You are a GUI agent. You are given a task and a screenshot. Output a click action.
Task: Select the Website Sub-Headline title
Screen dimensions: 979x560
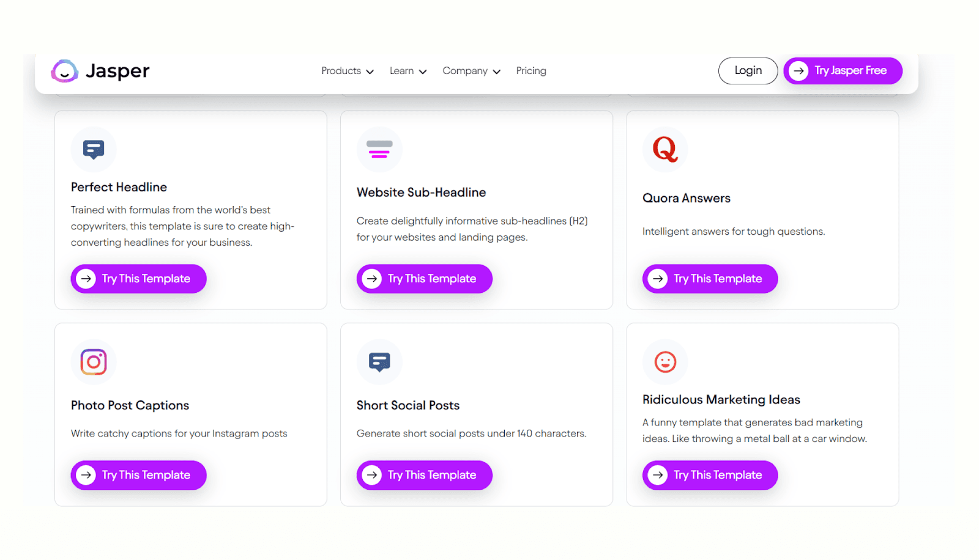tap(421, 192)
